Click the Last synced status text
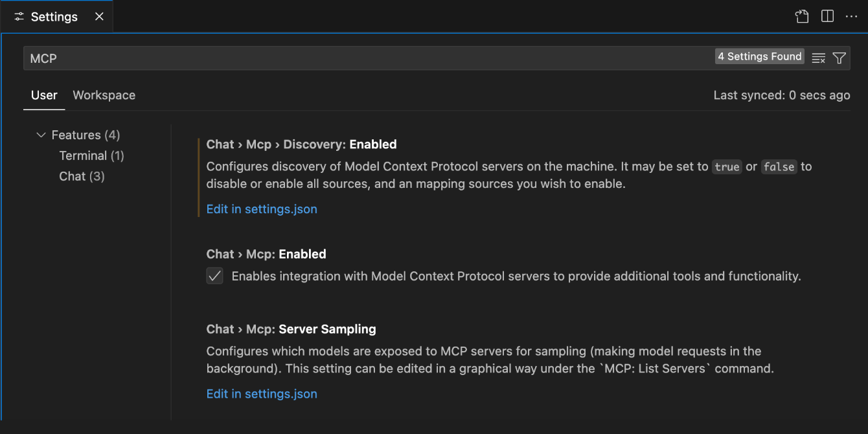 pyautogui.click(x=781, y=95)
